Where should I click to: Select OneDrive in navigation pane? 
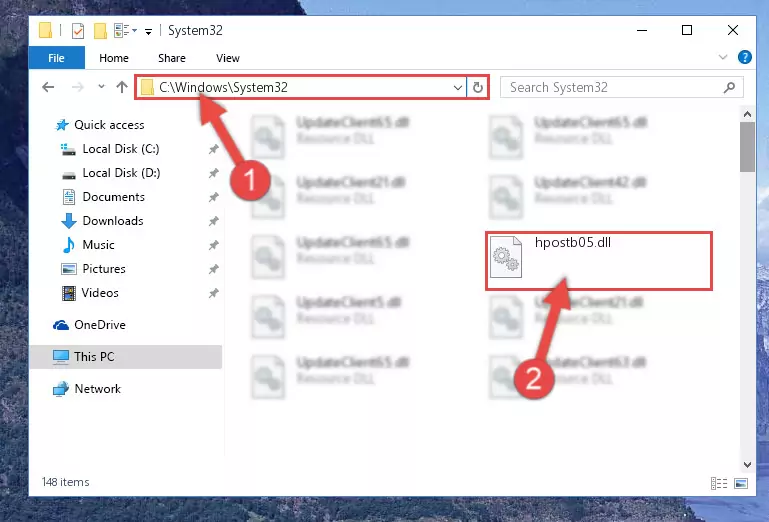click(x=100, y=325)
